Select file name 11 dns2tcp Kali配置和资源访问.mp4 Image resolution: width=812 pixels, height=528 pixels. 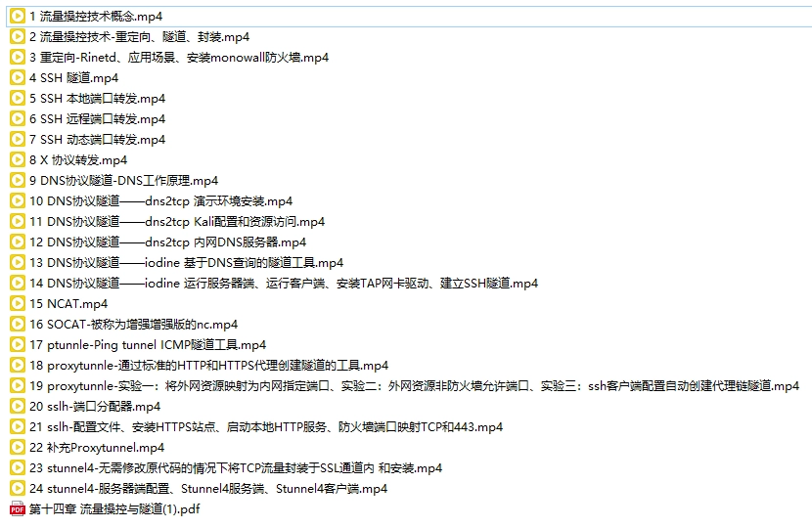177,222
